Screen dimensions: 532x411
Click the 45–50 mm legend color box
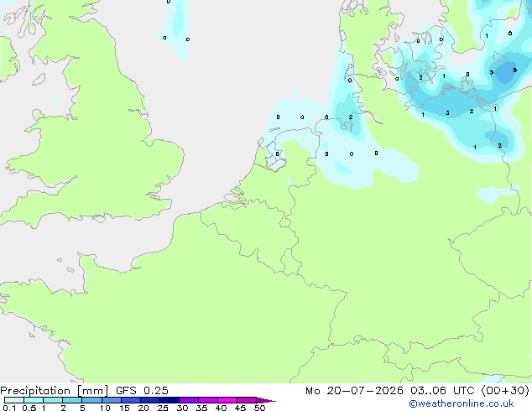pyautogui.click(x=247, y=400)
